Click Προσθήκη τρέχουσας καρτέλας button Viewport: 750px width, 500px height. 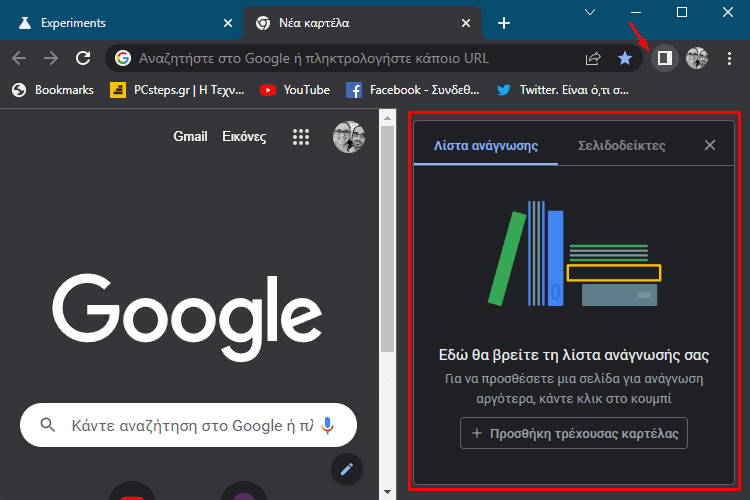tap(574, 433)
